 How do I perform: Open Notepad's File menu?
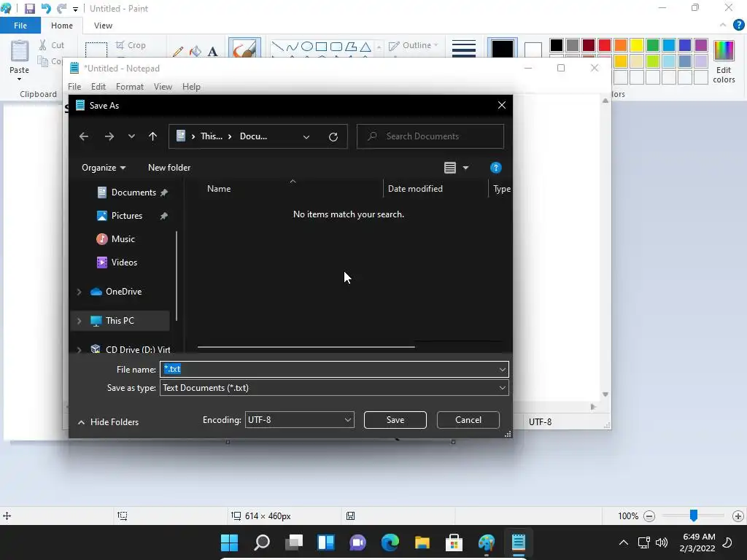[74, 87]
